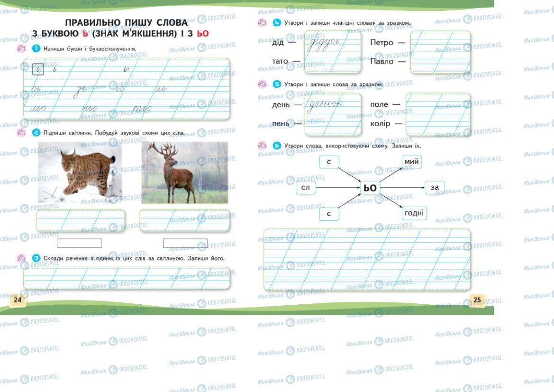Click the boxed letter 'ь' sample in task 1

click(38, 69)
